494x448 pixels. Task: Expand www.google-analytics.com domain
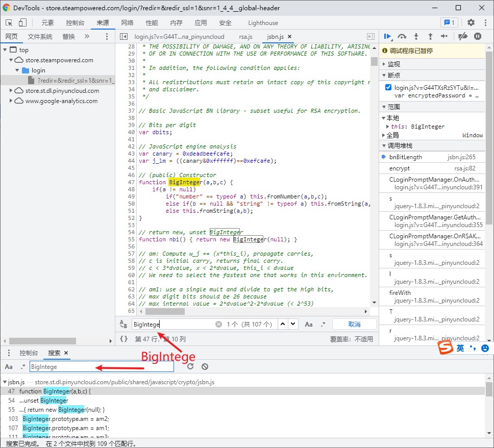click(x=11, y=101)
